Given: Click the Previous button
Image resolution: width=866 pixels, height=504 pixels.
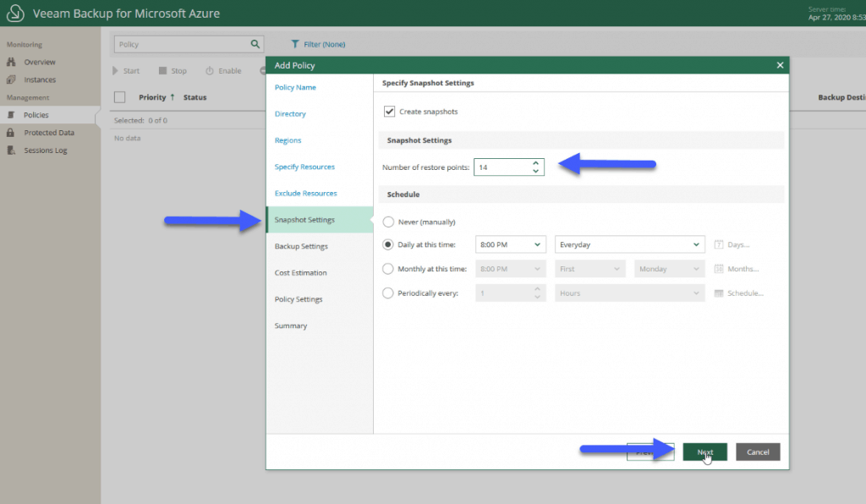Looking at the screenshot, I should [650, 452].
